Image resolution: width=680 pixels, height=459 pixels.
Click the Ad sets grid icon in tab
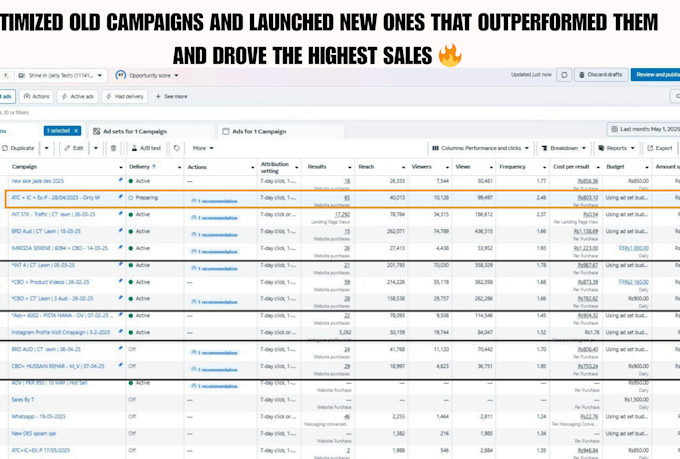[97, 131]
